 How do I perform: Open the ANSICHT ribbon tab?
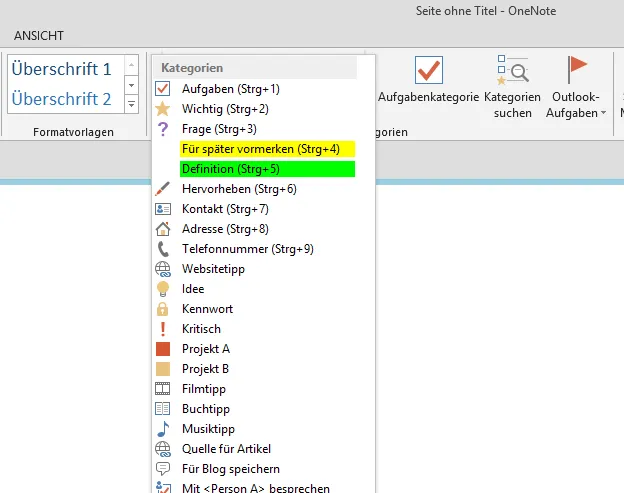pos(39,35)
